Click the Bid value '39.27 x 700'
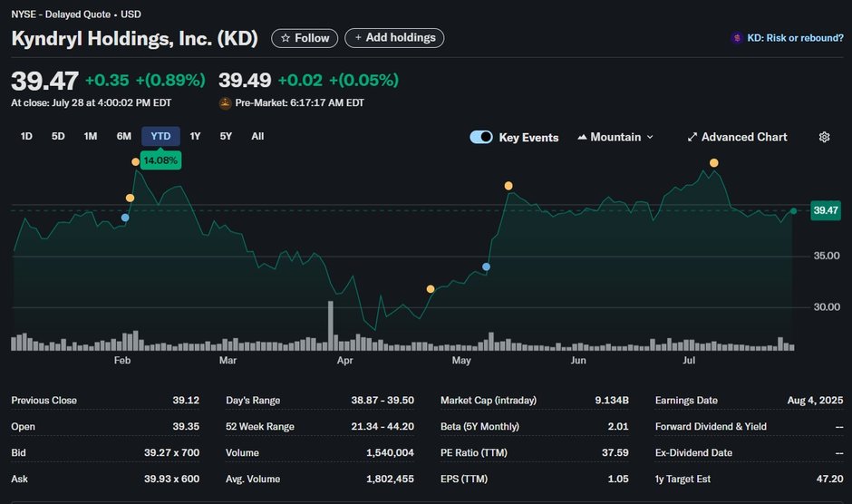The width and height of the screenshot is (852, 504). [171, 452]
